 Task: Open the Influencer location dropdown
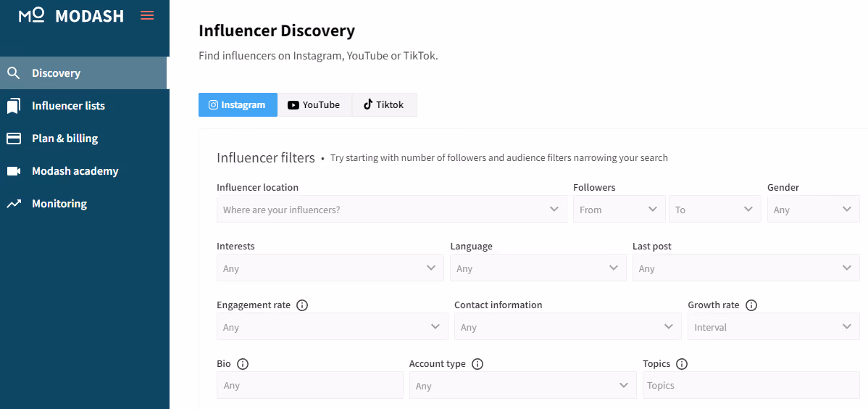[392, 210]
